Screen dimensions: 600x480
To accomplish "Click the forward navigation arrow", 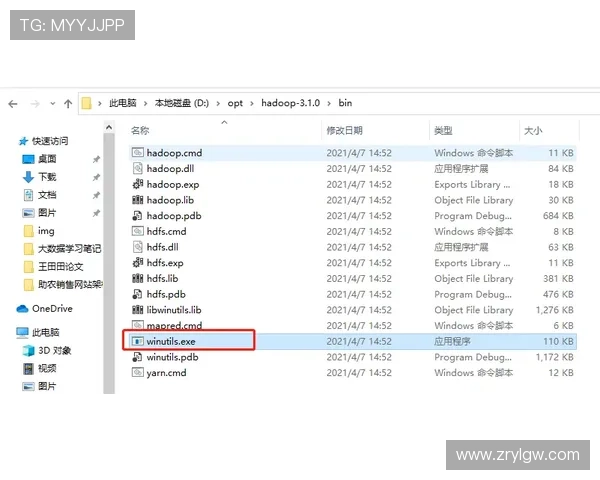I will (x=35, y=104).
